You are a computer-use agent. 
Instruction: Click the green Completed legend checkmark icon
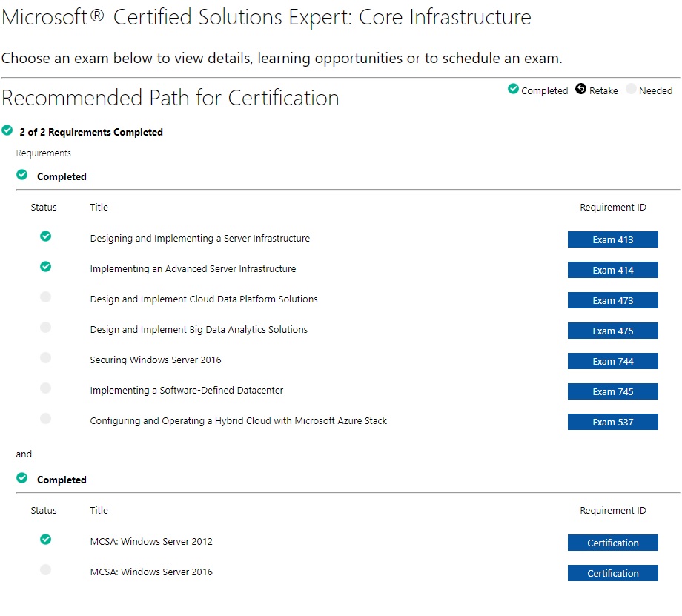click(513, 89)
